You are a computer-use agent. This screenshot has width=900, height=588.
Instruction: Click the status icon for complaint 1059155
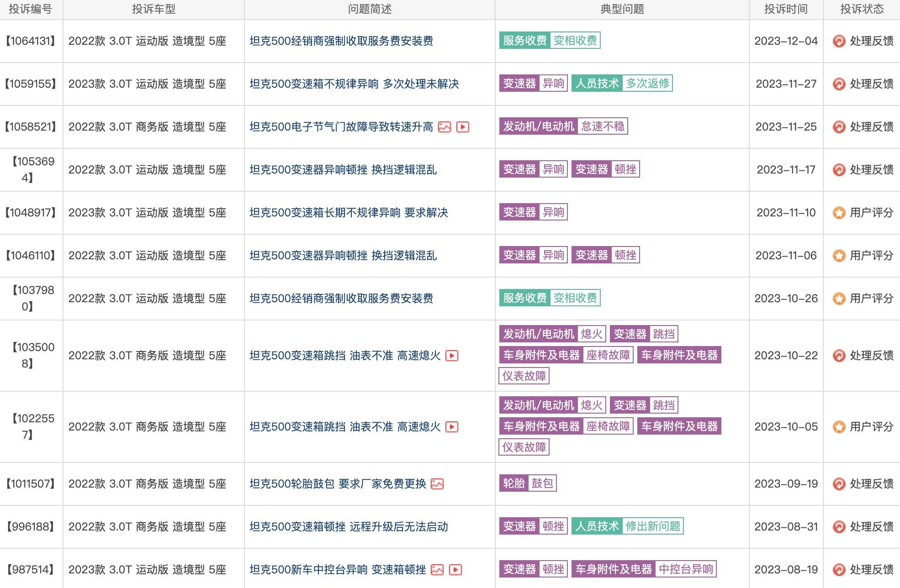pos(839,84)
